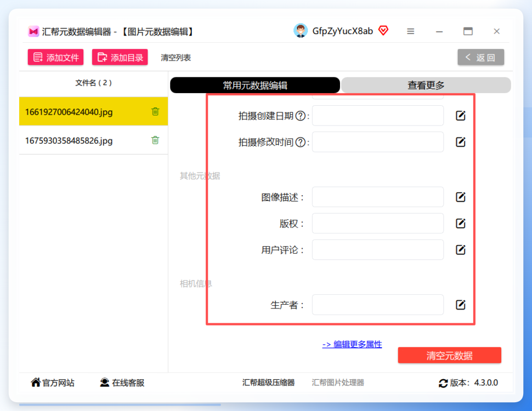
Task: Open 汇帮图片处理器 link
Action: tap(338, 383)
